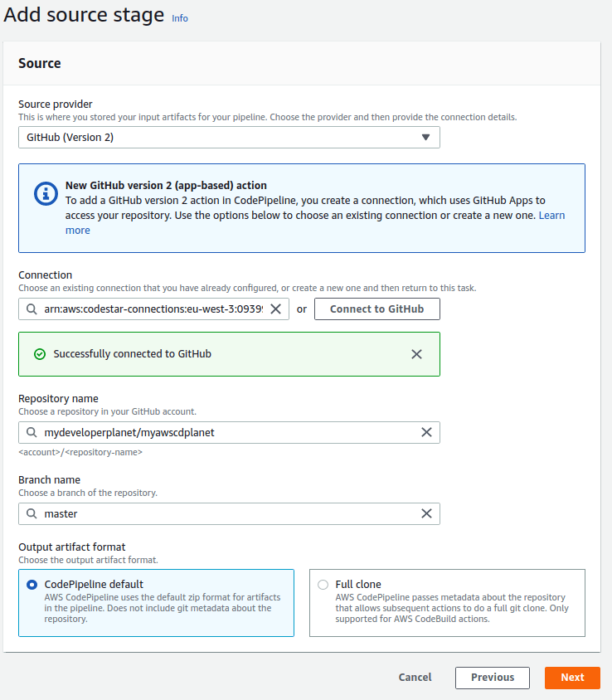Open the Info link beside page title
Image resolution: width=612 pixels, height=700 pixels.
[x=180, y=18]
